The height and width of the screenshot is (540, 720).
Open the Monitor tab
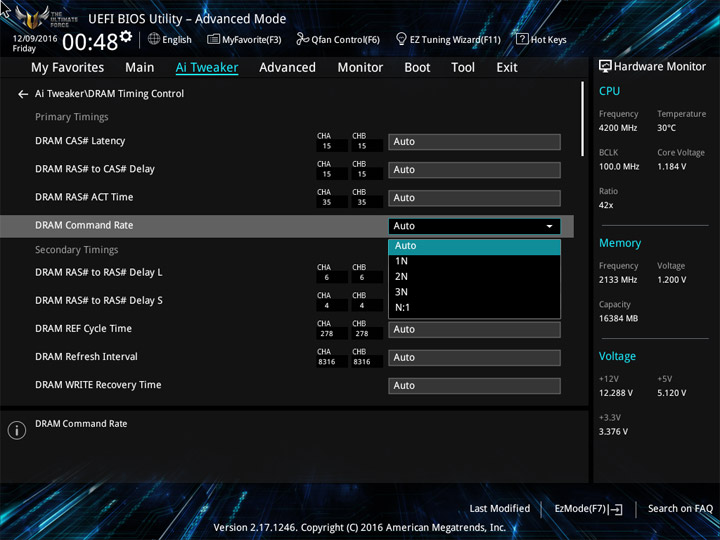click(360, 68)
